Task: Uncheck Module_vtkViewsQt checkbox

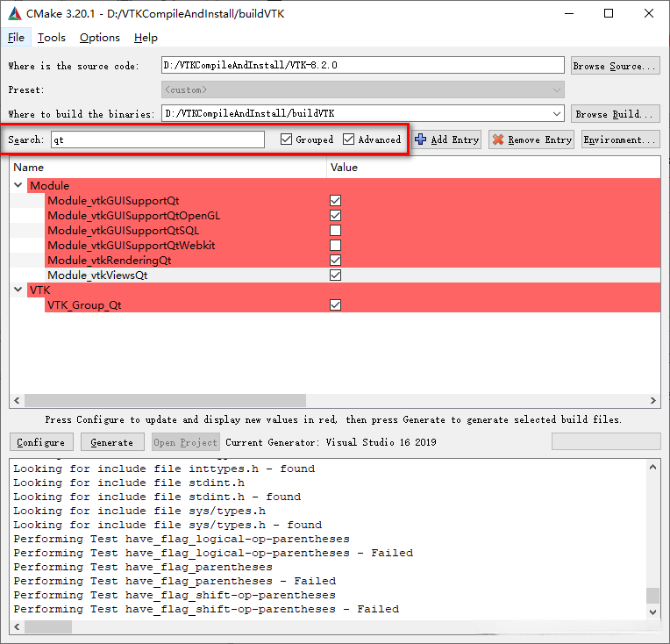Action: point(335,275)
